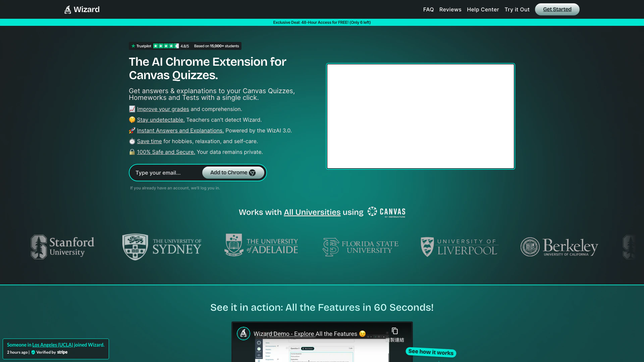Viewport: 644px width, 362px height.
Task: Open the Reviews navigation item
Action: [450, 9]
